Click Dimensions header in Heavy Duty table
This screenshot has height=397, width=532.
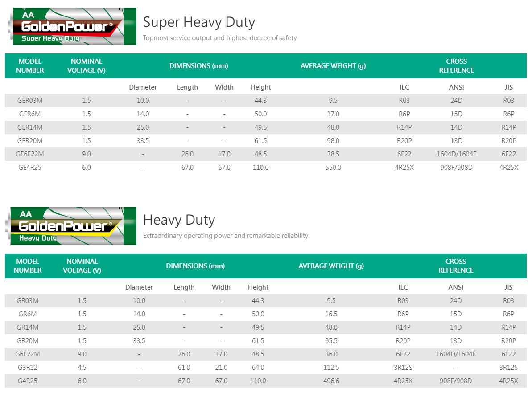(195, 266)
